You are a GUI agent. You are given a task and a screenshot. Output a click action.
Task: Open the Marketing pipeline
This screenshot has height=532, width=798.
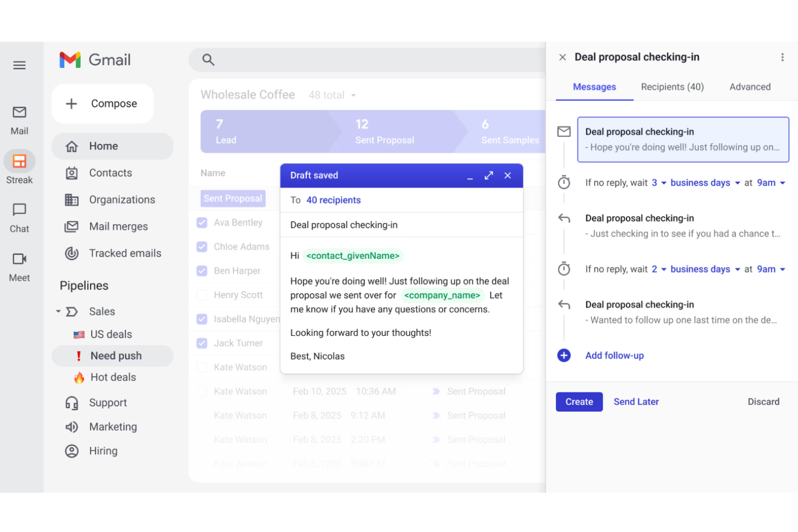pos(112,427)
